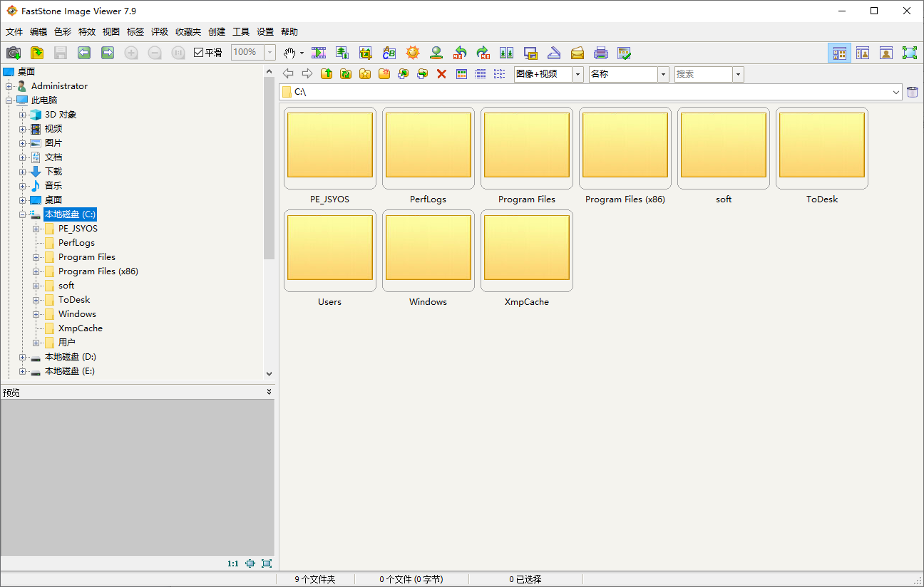Open the zoom percentage dropdown

click(x=270, y=53)
